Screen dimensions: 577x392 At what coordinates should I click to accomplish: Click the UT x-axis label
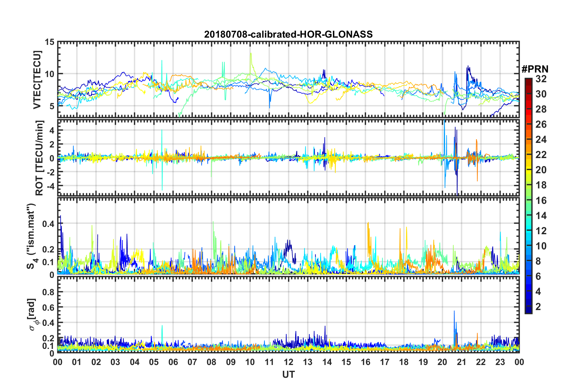pyautogui.click(x=288, y=375)
